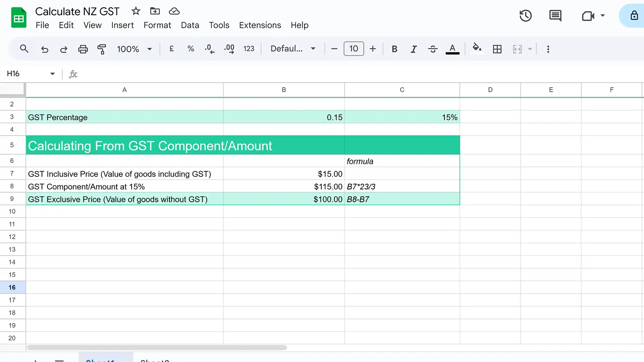Image resolution: width=644 pixels, height=362 pixels.
Task: Open the Format menu
Action: 157,25
